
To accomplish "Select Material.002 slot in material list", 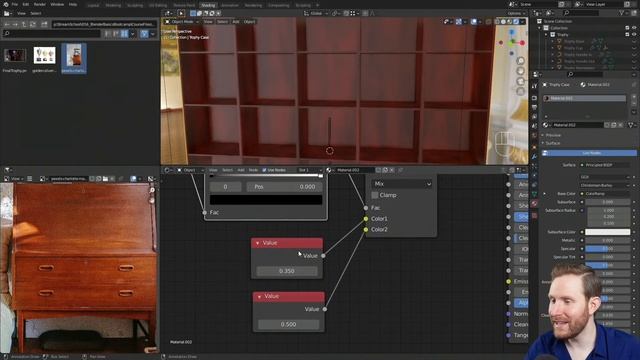I will click(584, 98).
